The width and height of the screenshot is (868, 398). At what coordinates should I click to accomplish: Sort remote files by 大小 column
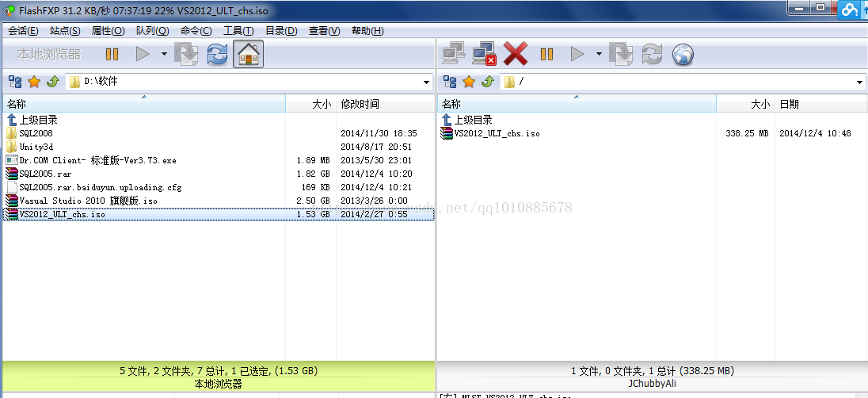coord(746,104)
